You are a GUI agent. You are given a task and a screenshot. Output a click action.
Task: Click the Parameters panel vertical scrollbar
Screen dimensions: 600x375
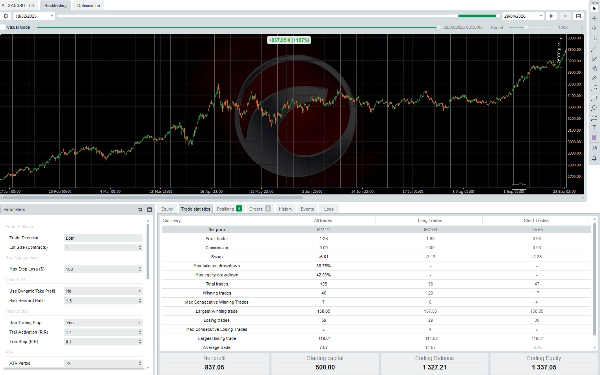click(x=148, y=251)
